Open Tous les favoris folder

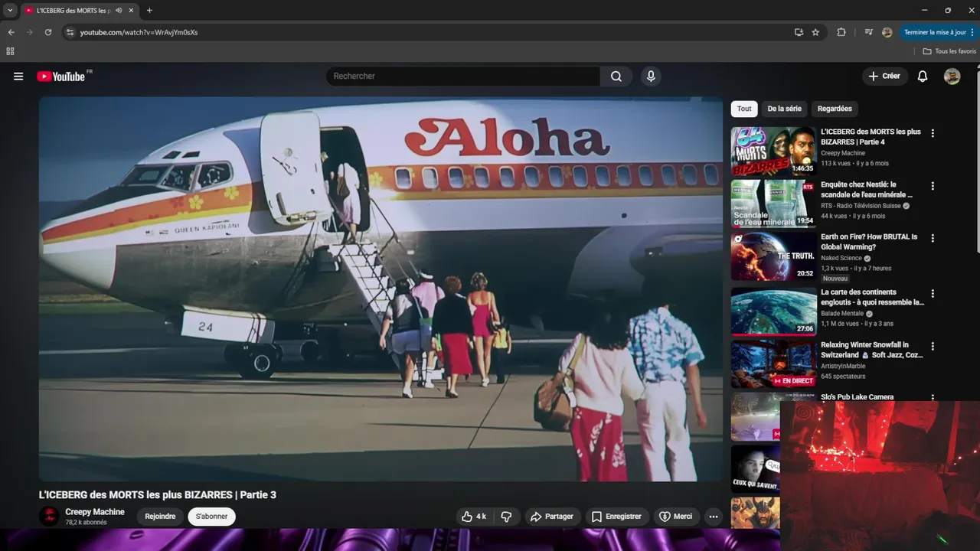949,51
